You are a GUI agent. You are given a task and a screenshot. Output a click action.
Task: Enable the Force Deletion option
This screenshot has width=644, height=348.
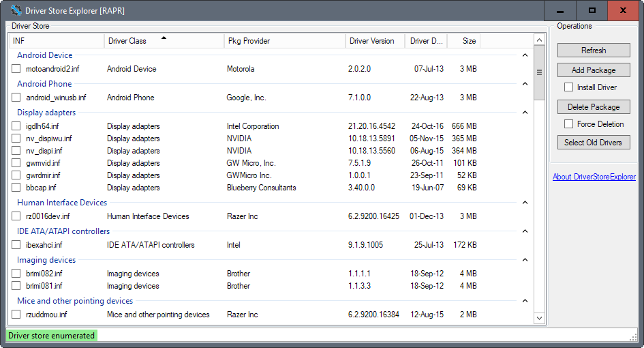click(568, 124)
